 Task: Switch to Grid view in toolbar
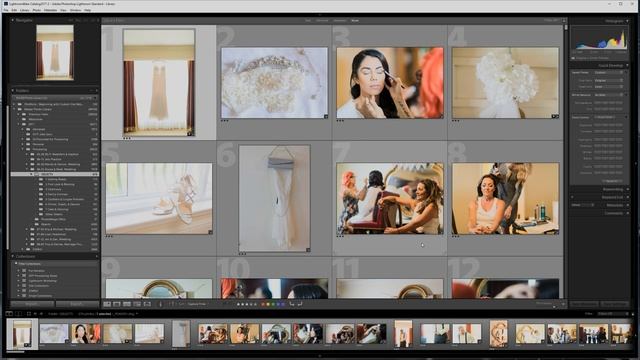(107, 304)
